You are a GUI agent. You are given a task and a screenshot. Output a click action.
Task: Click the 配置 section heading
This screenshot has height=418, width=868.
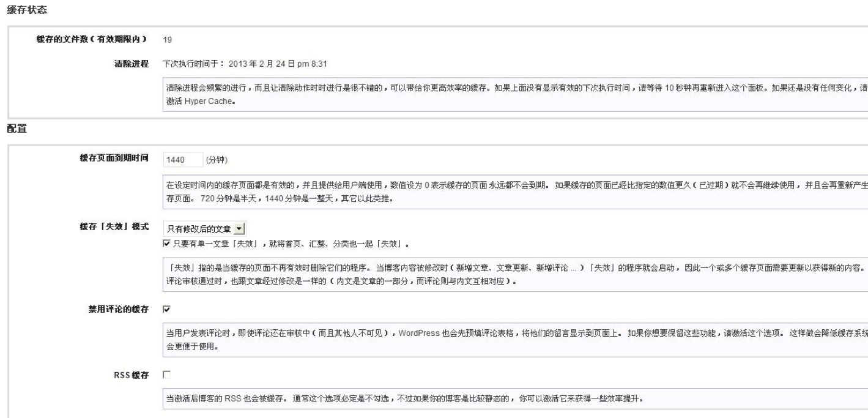pos(15,130)
